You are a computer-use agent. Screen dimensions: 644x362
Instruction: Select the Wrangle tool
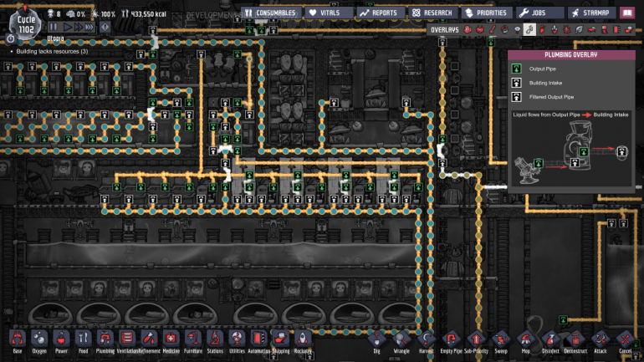pos(401,341)
